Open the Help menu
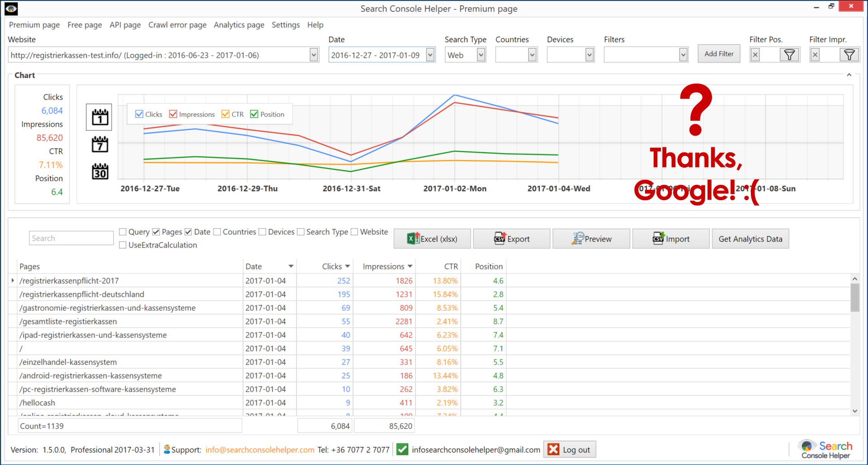The width and height of the screenshot is (868, 465). point(315,25)
